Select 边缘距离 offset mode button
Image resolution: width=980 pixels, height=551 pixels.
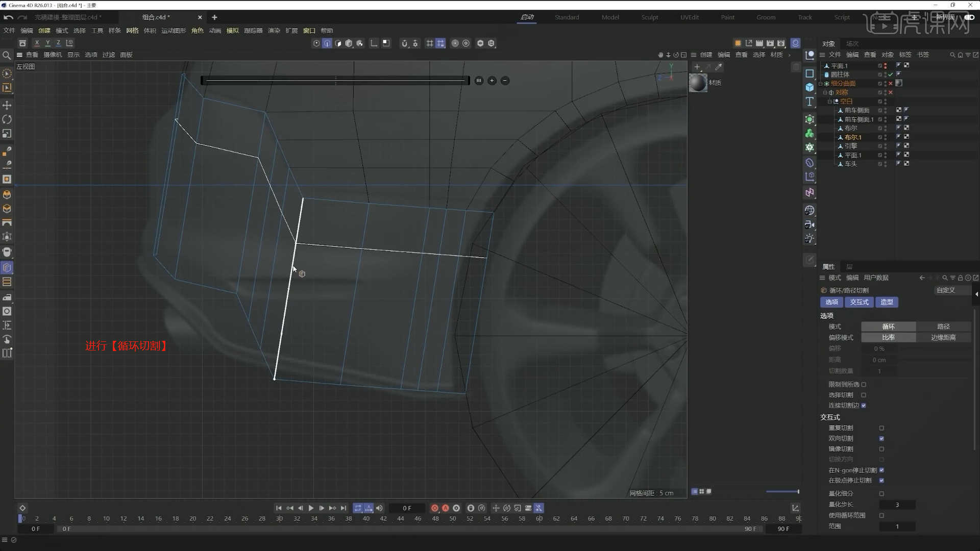[x=943, y=338]
